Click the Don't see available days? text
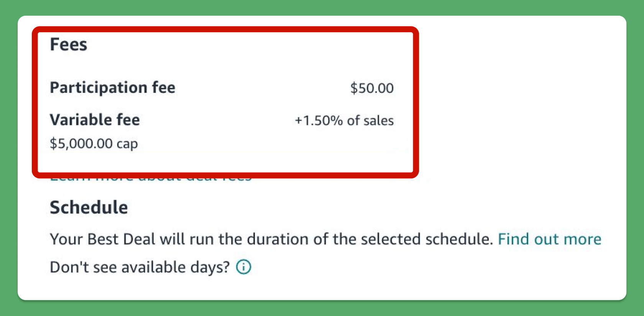Viewport: 644px width, 316px height. [140, 267]
